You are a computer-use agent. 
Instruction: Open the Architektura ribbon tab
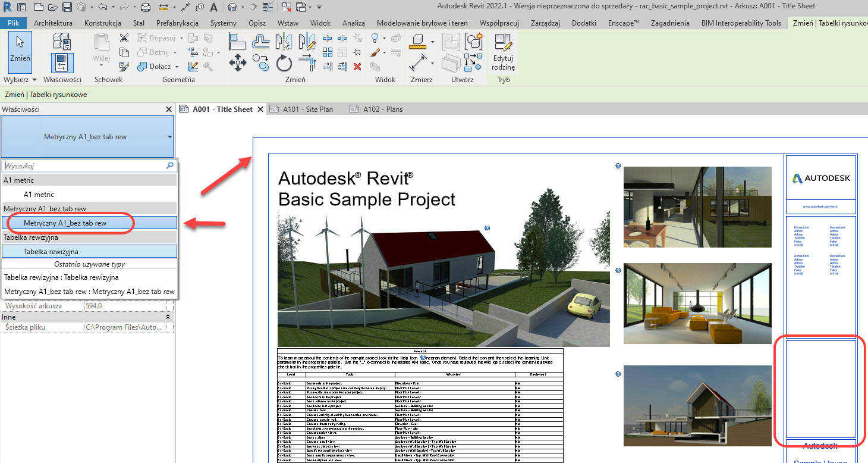pyautogui.click(x=53, y=23)
